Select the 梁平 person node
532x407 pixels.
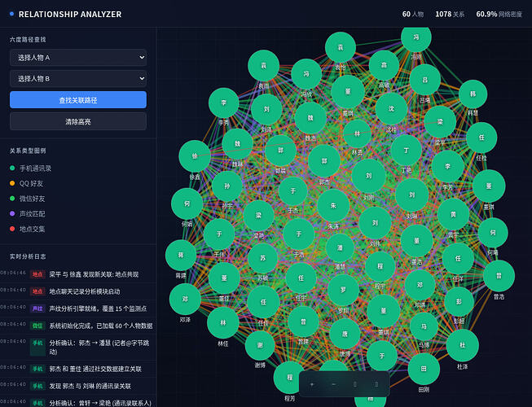[x=440, y=122]
